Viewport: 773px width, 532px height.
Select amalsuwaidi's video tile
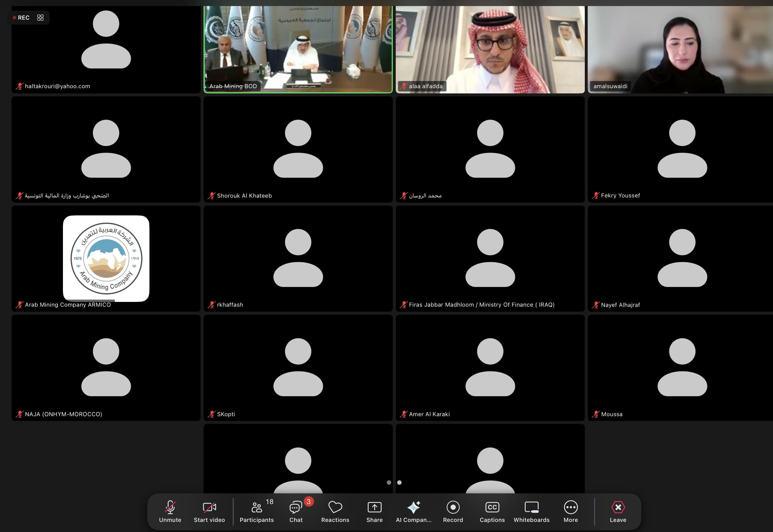tap(681, 49)
